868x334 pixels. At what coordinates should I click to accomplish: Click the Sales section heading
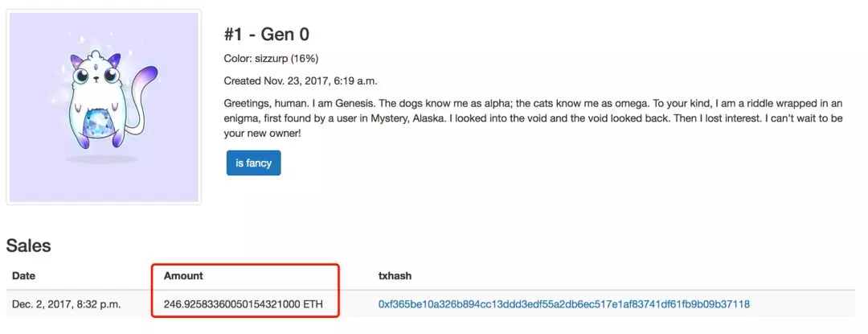(x=29, y=245)
